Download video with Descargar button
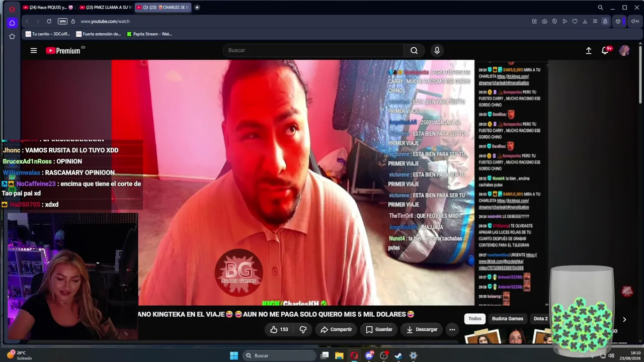Screen dimensions: 644x362 (422, 329)
